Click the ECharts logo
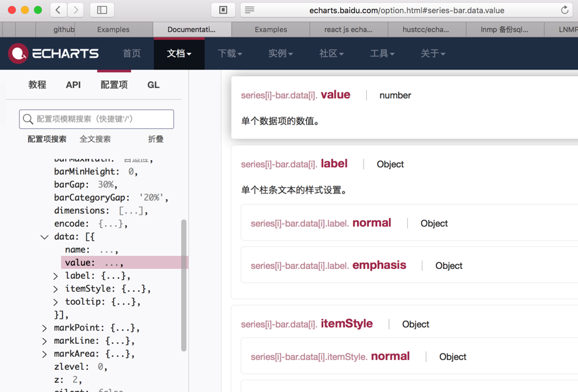Image resolution: width=578 pixels, height=392 pixels. point(53,53)
